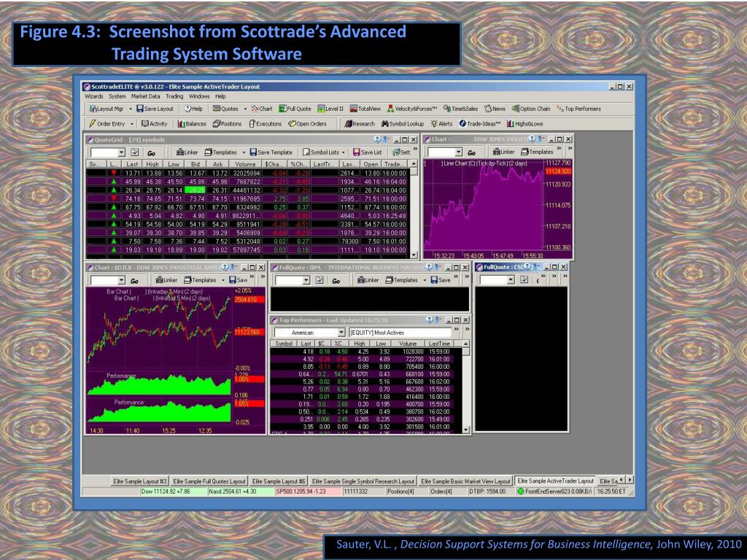
Task: Open the Full Quote tool
Action: tap(295, 109)
